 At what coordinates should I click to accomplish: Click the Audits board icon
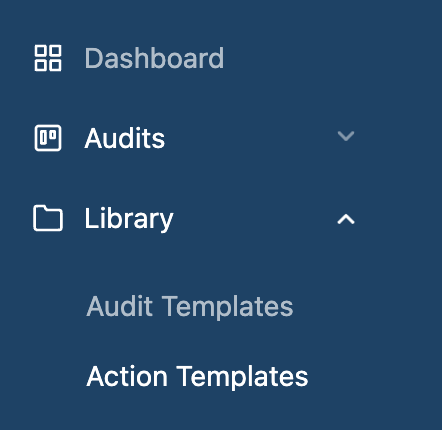click(48, 138)
